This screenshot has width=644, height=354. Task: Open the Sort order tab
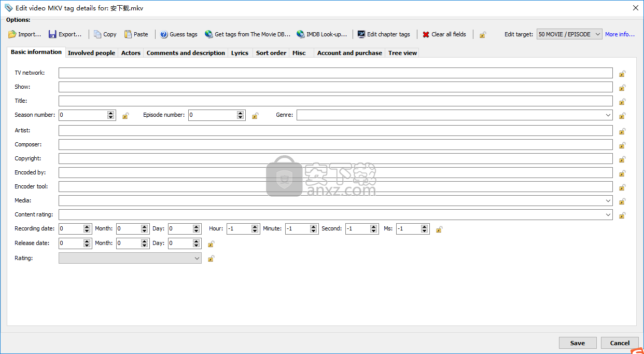tap(271, 53)
